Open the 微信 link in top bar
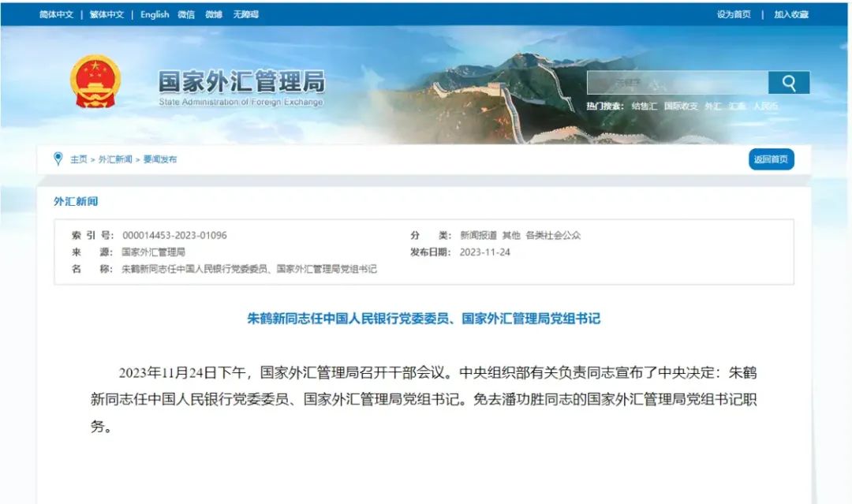 coord(186,15)
